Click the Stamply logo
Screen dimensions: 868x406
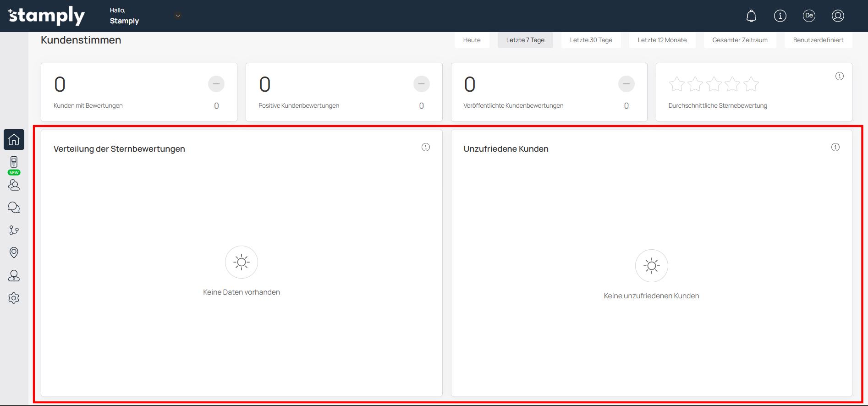[47, 16]
